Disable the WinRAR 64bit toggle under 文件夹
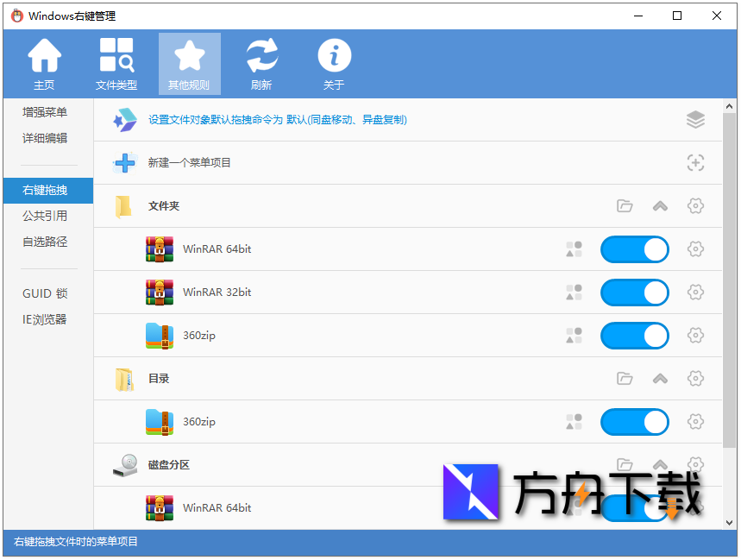Viewport: 741px width, 560px height. (635, 249)
